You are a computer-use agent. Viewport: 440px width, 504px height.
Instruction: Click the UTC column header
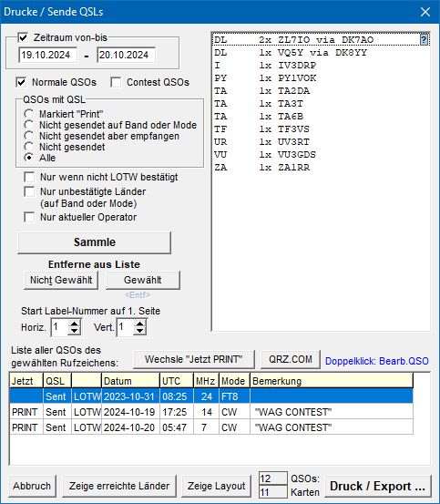[177, 381]
